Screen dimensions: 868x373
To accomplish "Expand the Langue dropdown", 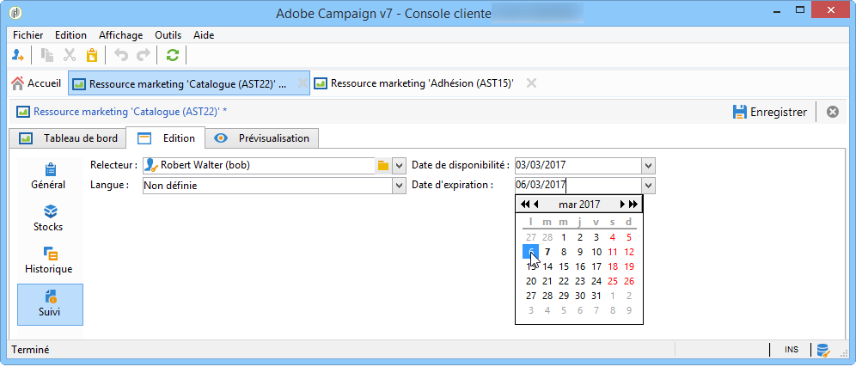I will click(399, 185).
